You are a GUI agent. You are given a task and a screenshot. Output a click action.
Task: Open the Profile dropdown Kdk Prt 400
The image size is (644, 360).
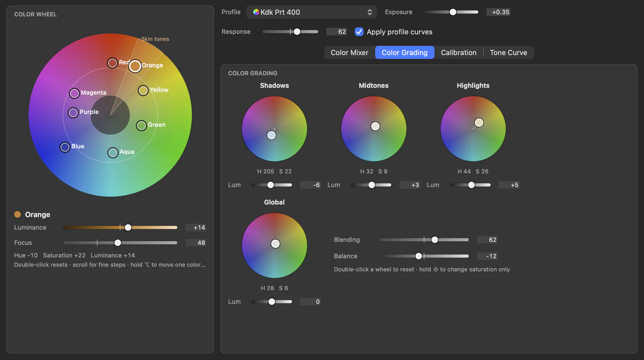tap(312, 12)
